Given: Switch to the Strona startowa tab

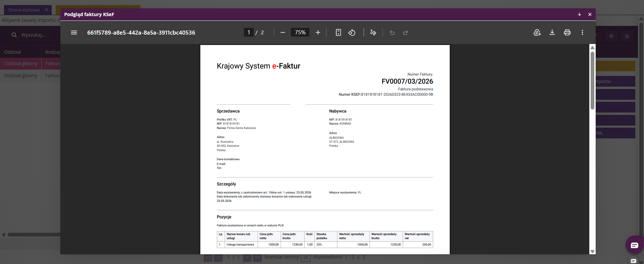Looking at the screenshot, I should click(x=24, y=10).
